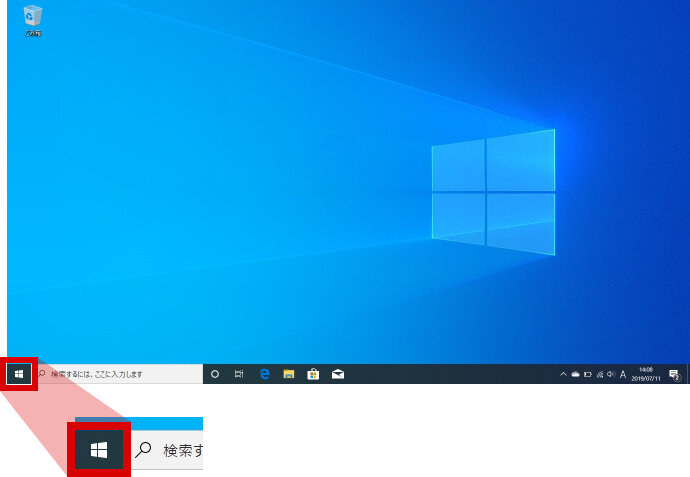Open OneDrive cloud icon in system tray
The image size is (690, 477).
click(575, 374)
